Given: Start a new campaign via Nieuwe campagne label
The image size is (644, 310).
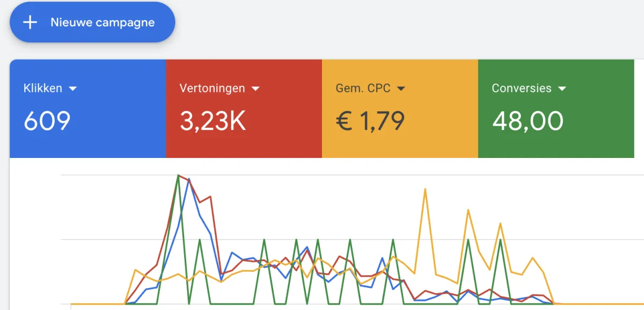Looking at the screenshot, I should [103, 23].
